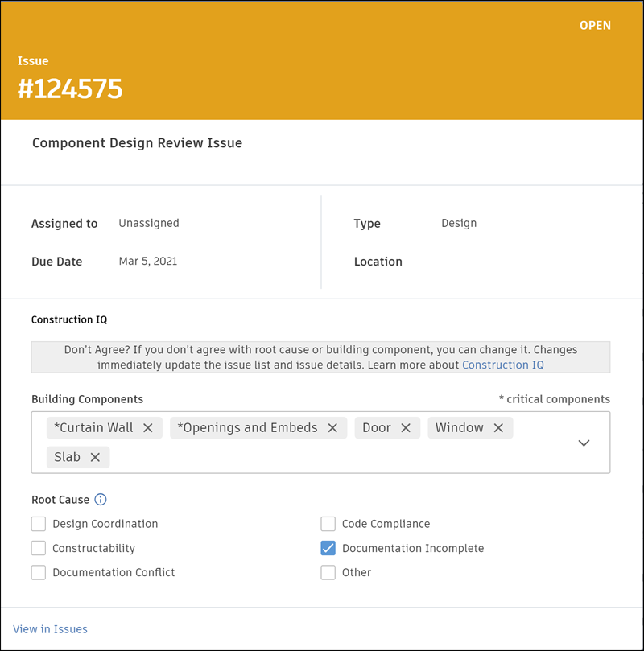644x651 pixels.
Task: Tick the Documentation Conflict checkbox
Action: (39, 573)
